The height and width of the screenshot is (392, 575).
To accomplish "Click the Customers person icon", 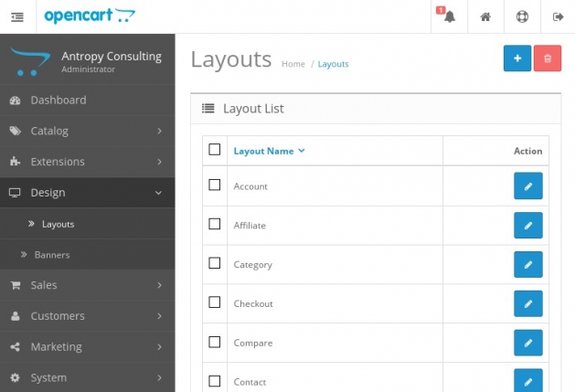I will tap(15, 316).
